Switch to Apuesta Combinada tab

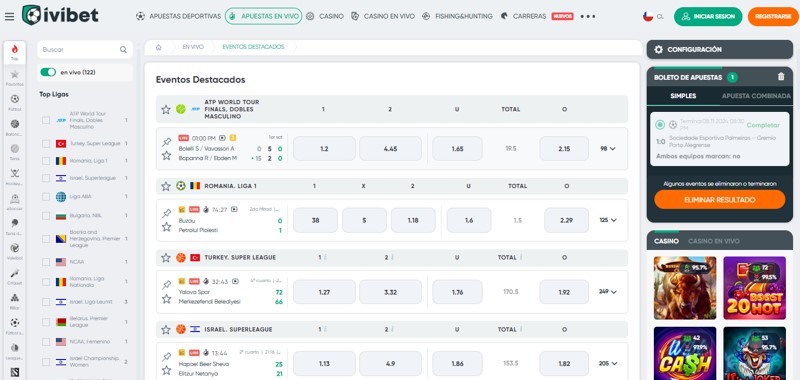tap(756, 96)
